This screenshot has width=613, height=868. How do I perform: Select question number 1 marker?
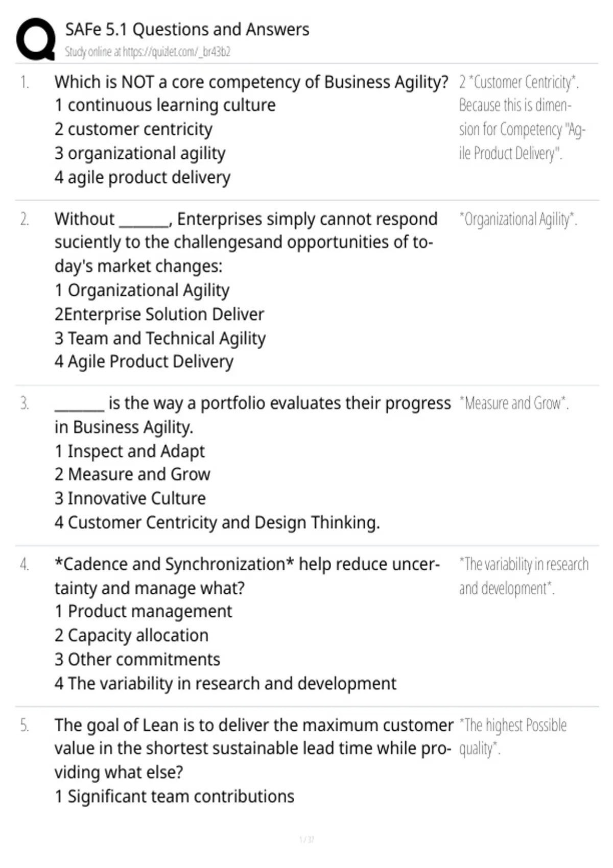coord(25,82)
